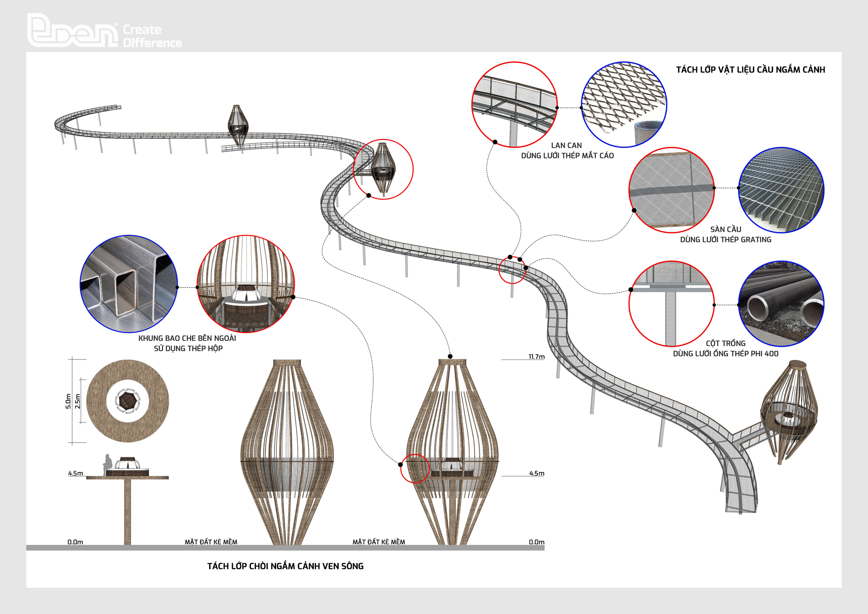Viewport: 868px width, 614px height.
Task: Click the '0.0m' level label on the left
Action: coord(75,542)
